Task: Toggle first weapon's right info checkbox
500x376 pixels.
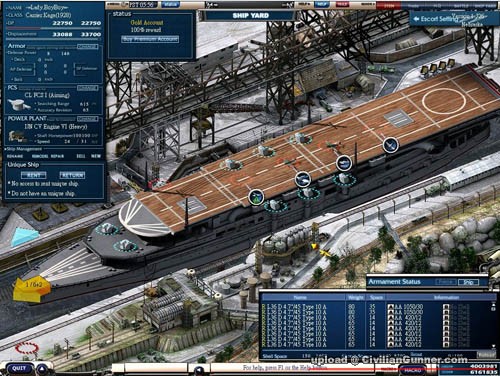Action: pos(446,307)
